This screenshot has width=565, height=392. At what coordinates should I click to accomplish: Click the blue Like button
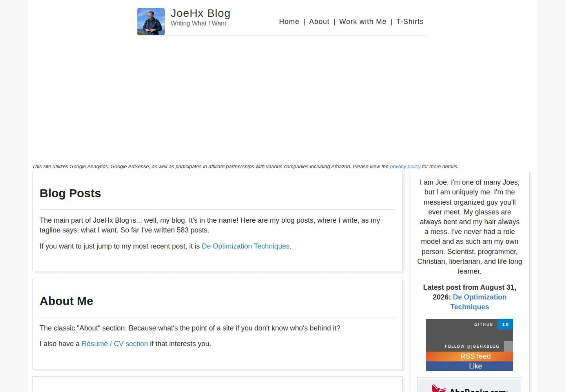tap(470, 366)
